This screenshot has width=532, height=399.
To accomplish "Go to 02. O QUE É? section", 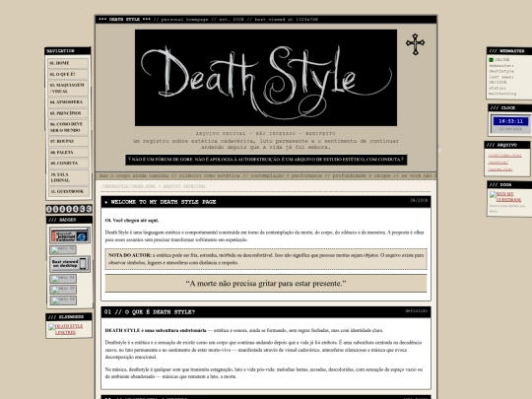I will tap(68, 74).
